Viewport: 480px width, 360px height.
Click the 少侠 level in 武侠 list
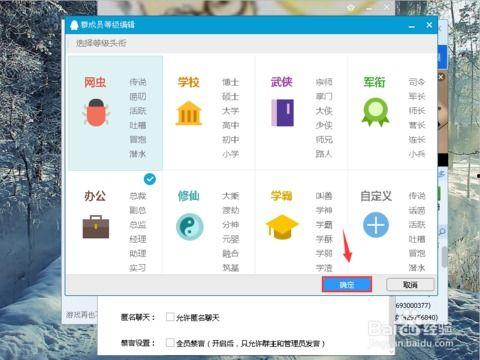[x=324, y=125]
